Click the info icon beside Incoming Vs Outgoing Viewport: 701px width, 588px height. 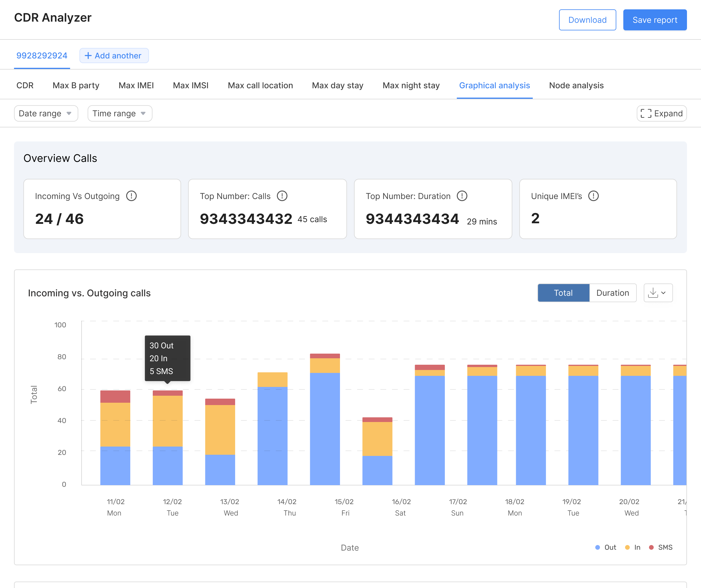(x=131, y=196)
